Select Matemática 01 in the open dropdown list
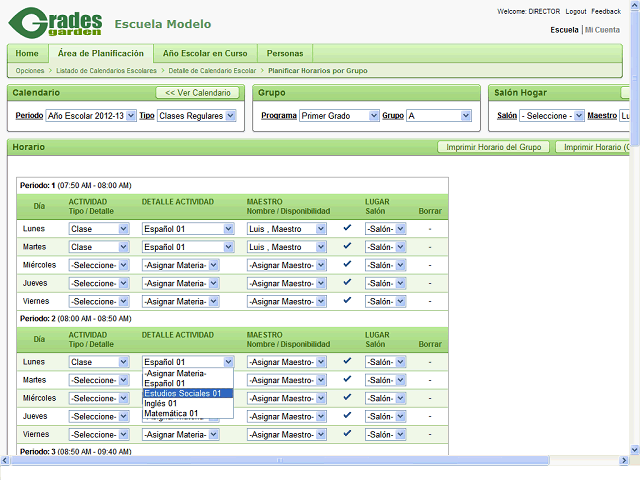 coord(170,414)
